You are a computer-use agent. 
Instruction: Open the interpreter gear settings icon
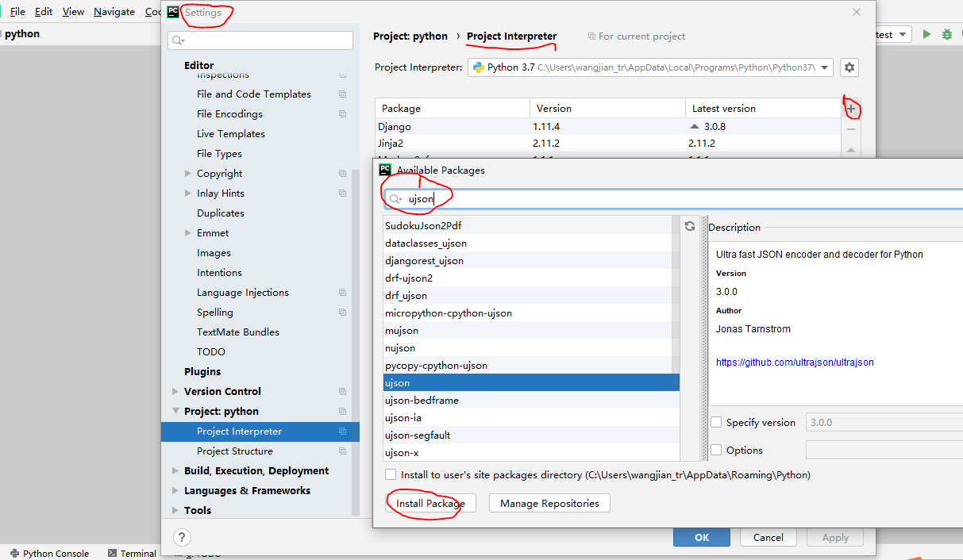(x=849, y=67)
